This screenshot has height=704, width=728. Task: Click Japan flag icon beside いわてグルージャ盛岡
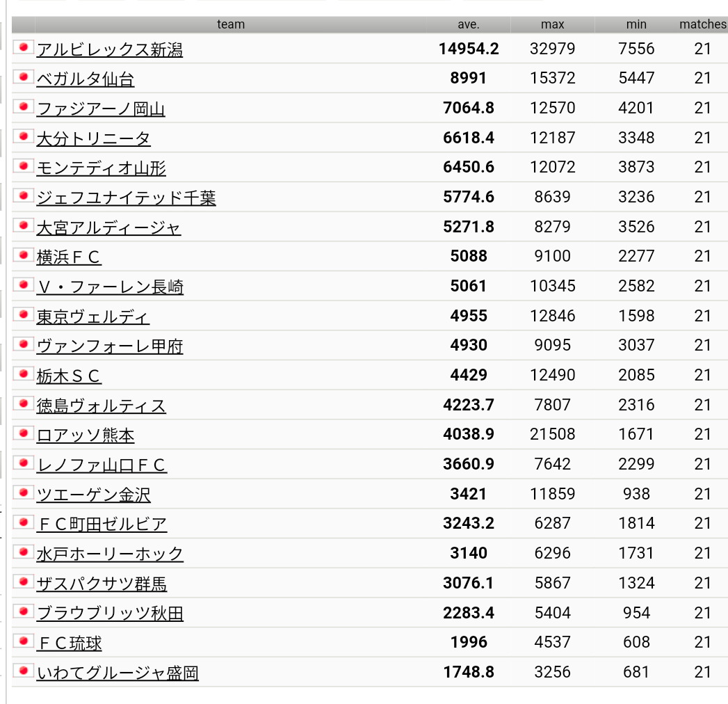23,670
